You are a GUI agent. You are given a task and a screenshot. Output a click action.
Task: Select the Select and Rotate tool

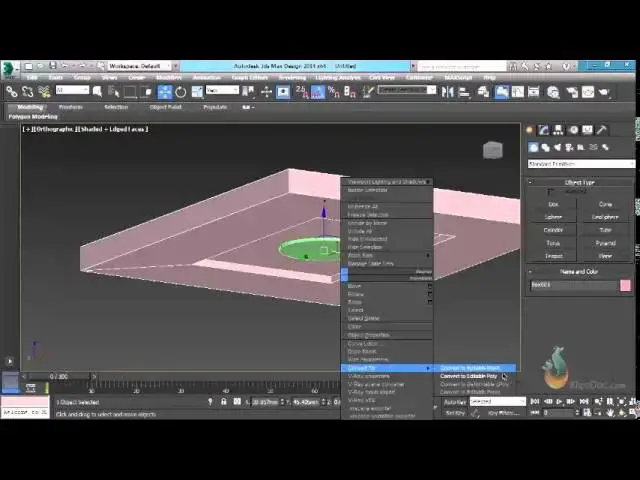180,92
